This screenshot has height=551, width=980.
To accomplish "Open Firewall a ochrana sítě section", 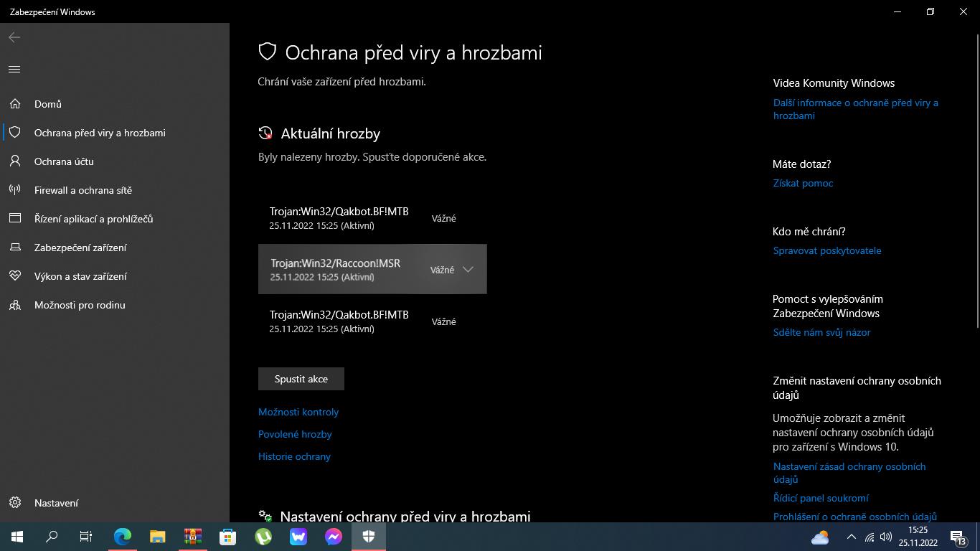I will point(83,190).
